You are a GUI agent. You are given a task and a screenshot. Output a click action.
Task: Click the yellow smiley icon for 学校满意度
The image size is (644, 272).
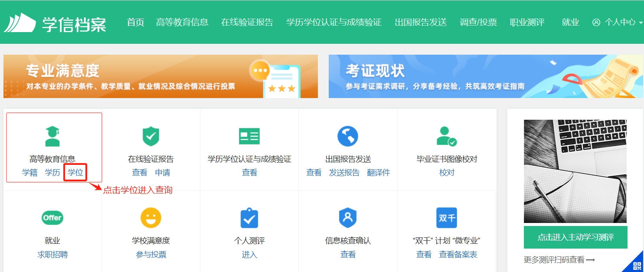point(150,218)
